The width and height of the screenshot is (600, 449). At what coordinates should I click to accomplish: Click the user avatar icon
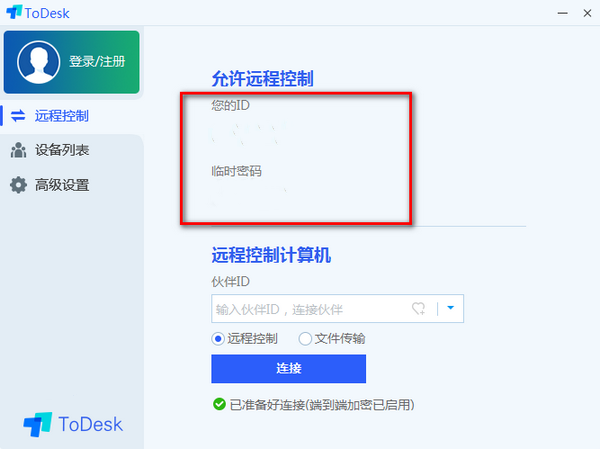pyautogui.click(x=38, y=62)
